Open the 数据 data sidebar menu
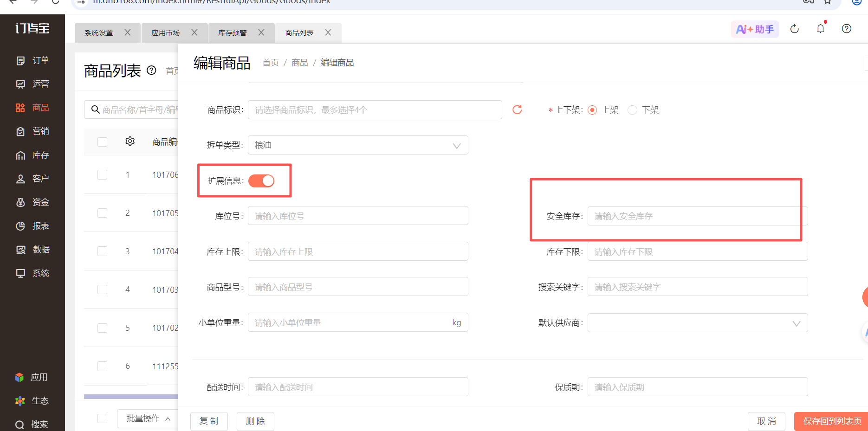Screen dimensions: 868x431 [x=32, y=250]
